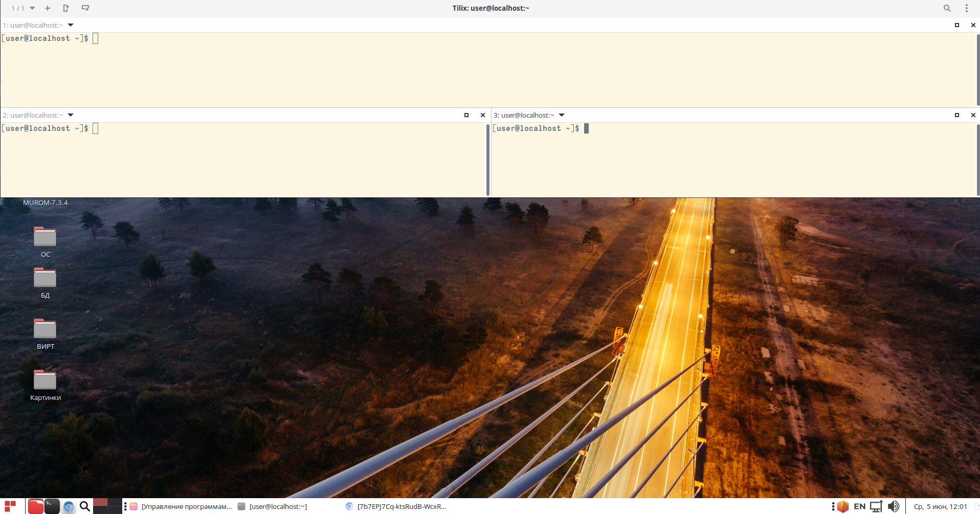980x514 pixels.
Task: Click the orange shield tray icon
Action: point(843,506)
